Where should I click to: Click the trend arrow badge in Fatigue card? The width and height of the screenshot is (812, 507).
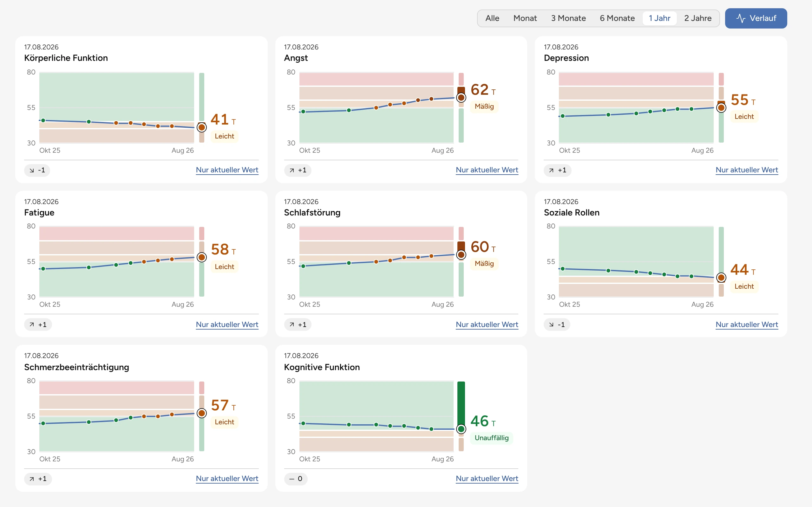tap(38, 324)
